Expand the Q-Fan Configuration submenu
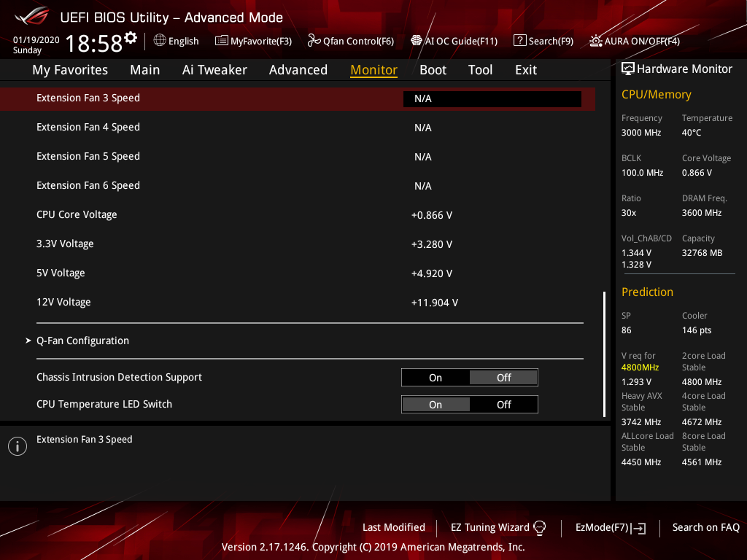747x560 pixels. click(83, 341)
